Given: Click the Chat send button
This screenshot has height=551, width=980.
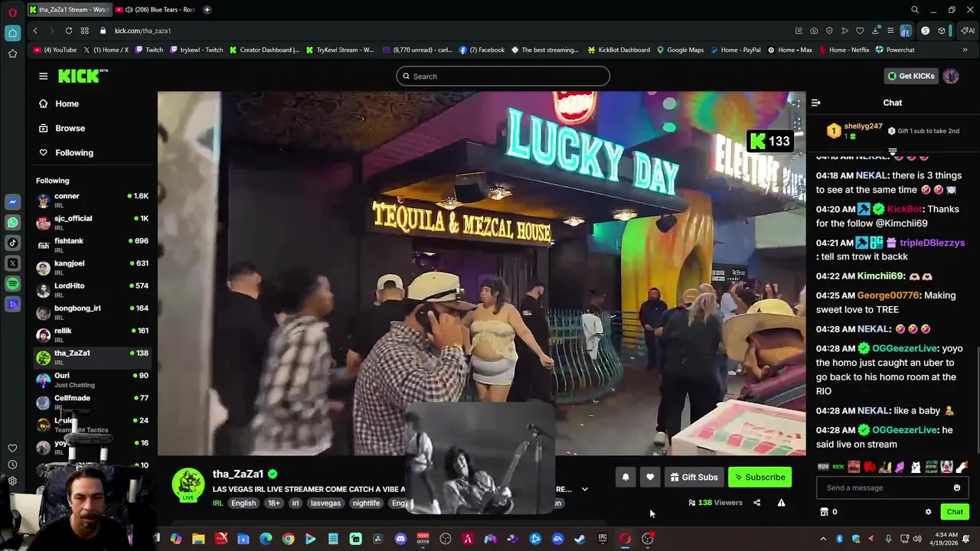Looking at the screenshot, I should (955, 512).
